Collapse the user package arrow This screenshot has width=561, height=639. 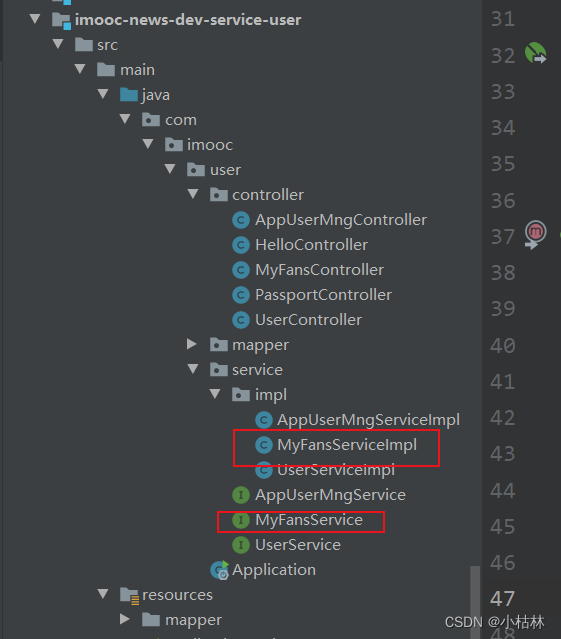pos(170,169)
